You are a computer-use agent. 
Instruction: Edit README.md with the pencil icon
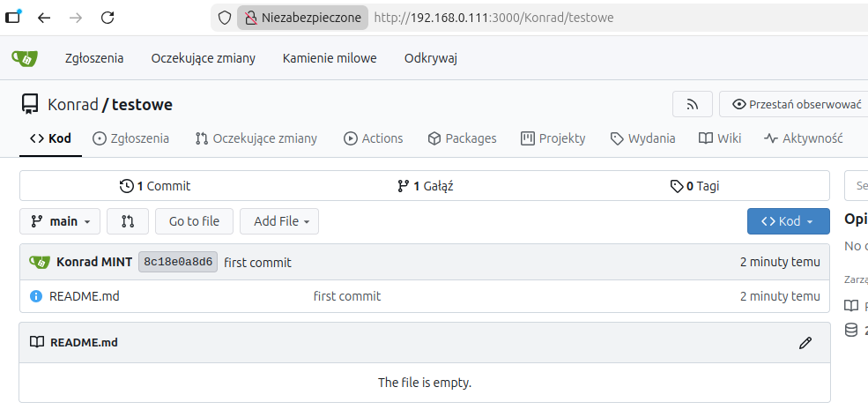click(805, 343)
